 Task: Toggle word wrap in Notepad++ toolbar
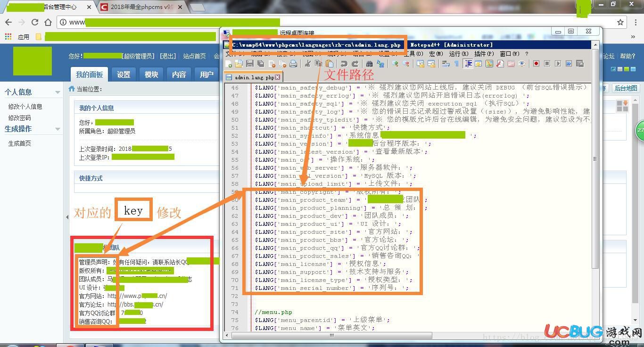pyautogui.click(x=446, y=64)
